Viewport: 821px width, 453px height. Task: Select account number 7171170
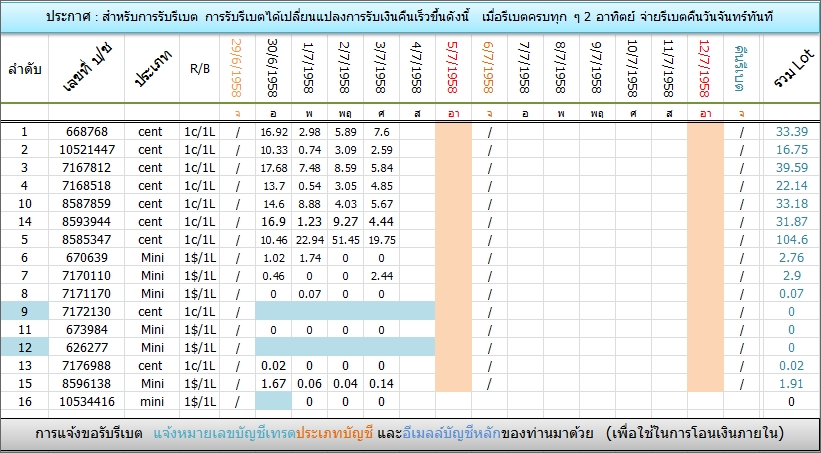pos(87,294)
